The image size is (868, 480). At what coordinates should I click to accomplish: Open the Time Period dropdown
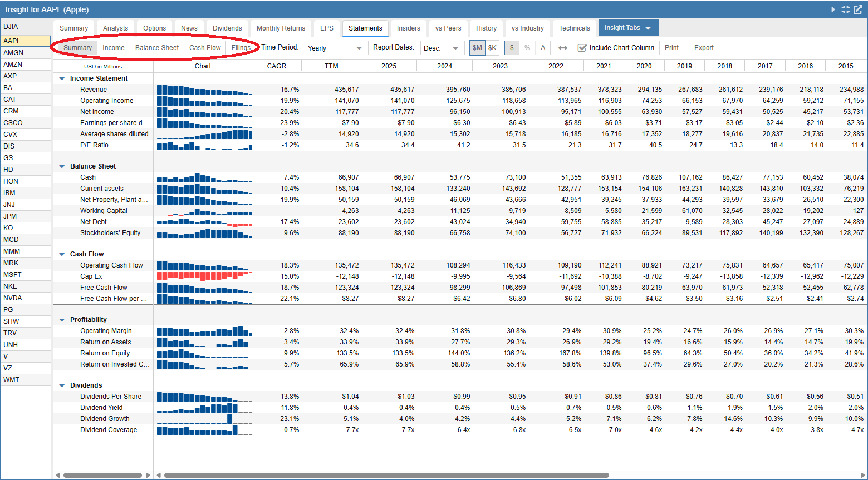click(x=336, y=48)
